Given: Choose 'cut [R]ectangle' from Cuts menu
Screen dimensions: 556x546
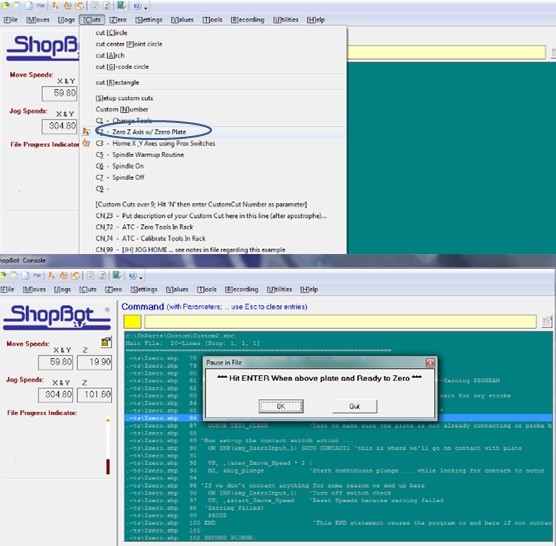Looking at the screenshot, I should click(117, 82).
